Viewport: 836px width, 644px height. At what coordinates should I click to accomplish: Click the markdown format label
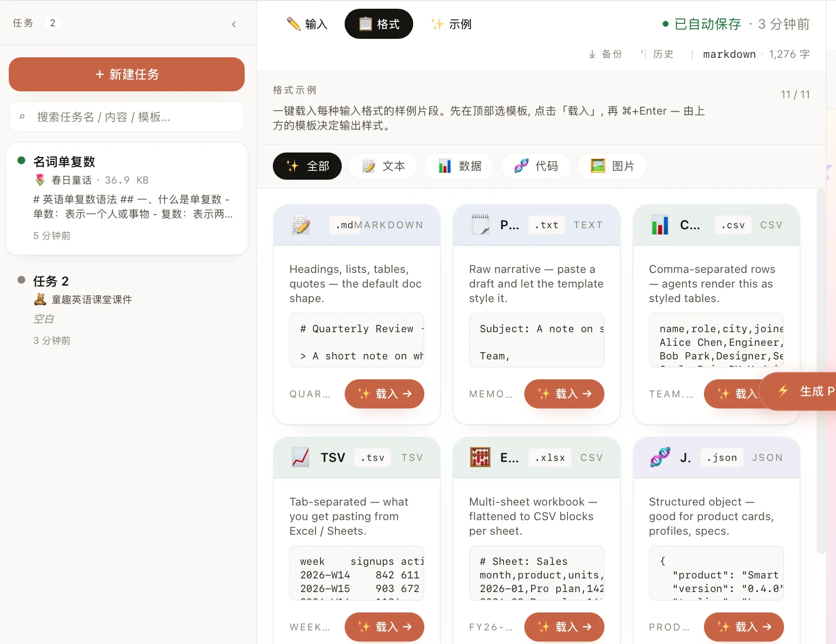point(729,54)
